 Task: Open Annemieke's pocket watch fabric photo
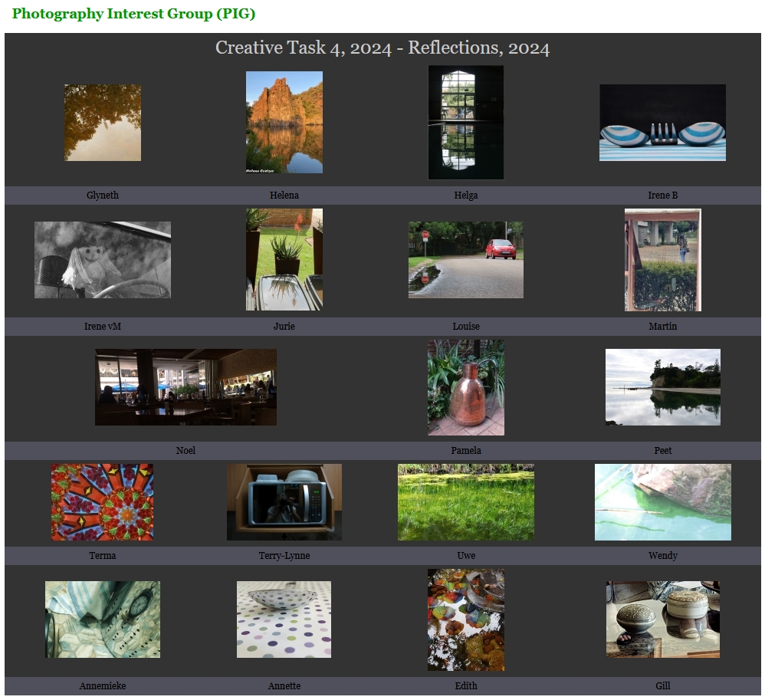[x=103, y=619]
